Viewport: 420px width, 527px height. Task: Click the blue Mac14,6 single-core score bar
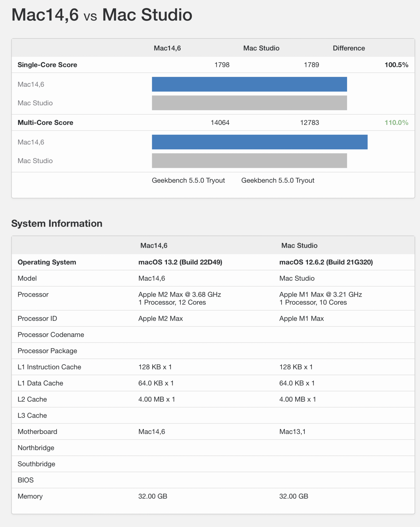point(249,84)
